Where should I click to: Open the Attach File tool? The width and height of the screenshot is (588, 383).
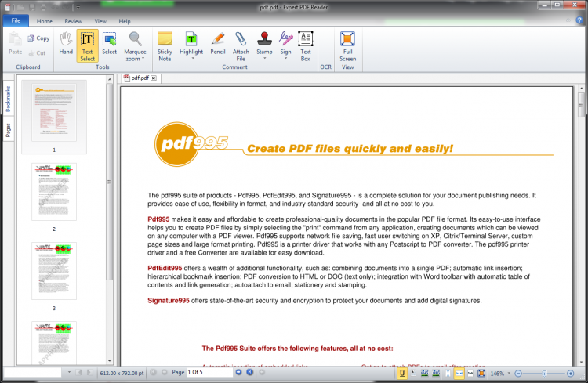241,45
